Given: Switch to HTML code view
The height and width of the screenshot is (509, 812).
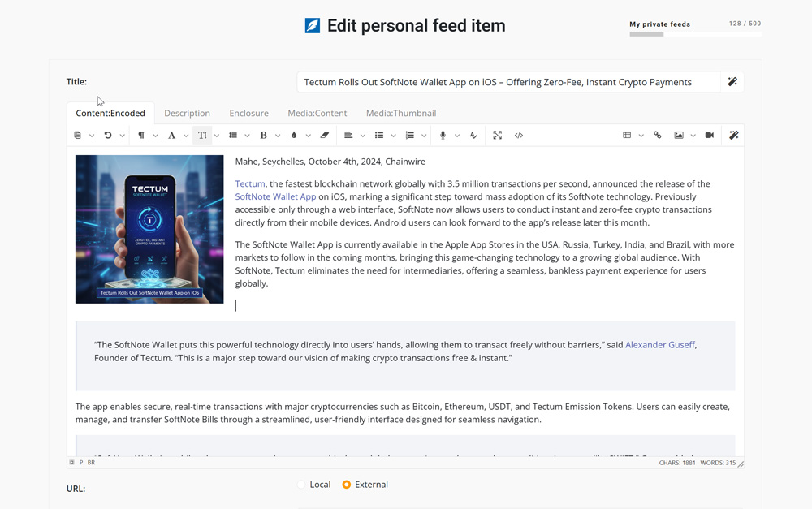Looking at the screenshot, I should tap(519, 136).
